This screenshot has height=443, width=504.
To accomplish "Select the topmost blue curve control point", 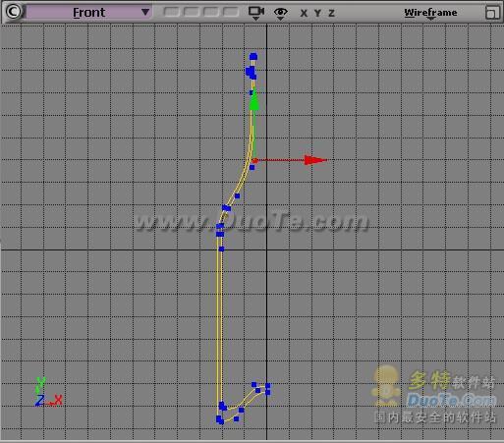I will tap(253, 57).
